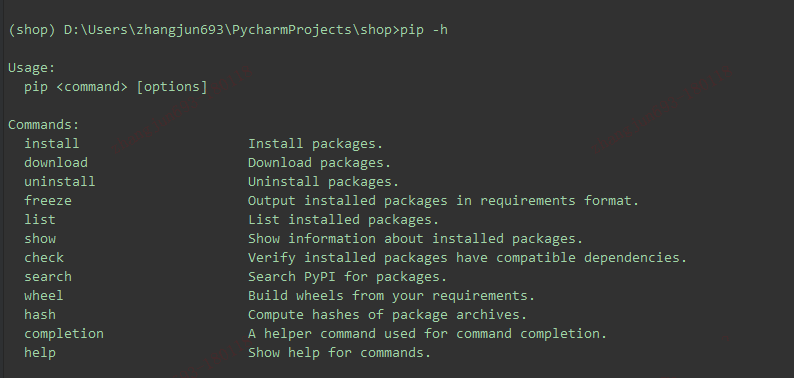Click the 'freeze' command name
This screenshot has width=794, height=378.
pos(48,201)
